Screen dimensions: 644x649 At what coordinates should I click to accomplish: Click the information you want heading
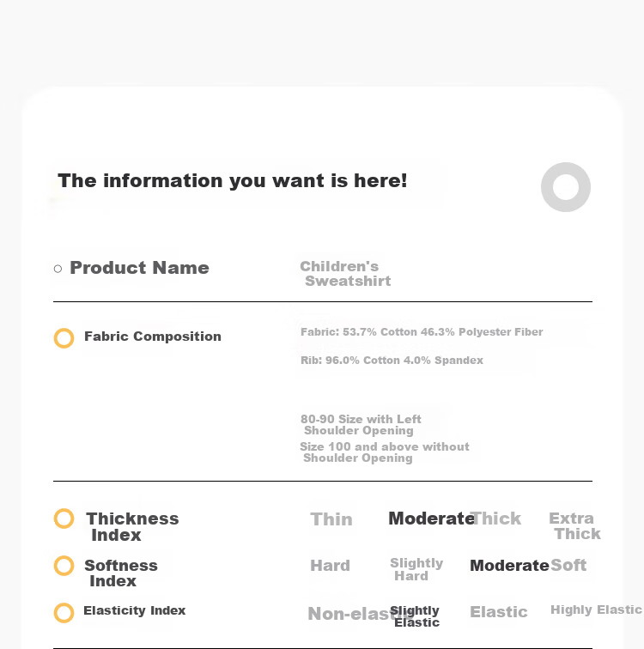232,181
